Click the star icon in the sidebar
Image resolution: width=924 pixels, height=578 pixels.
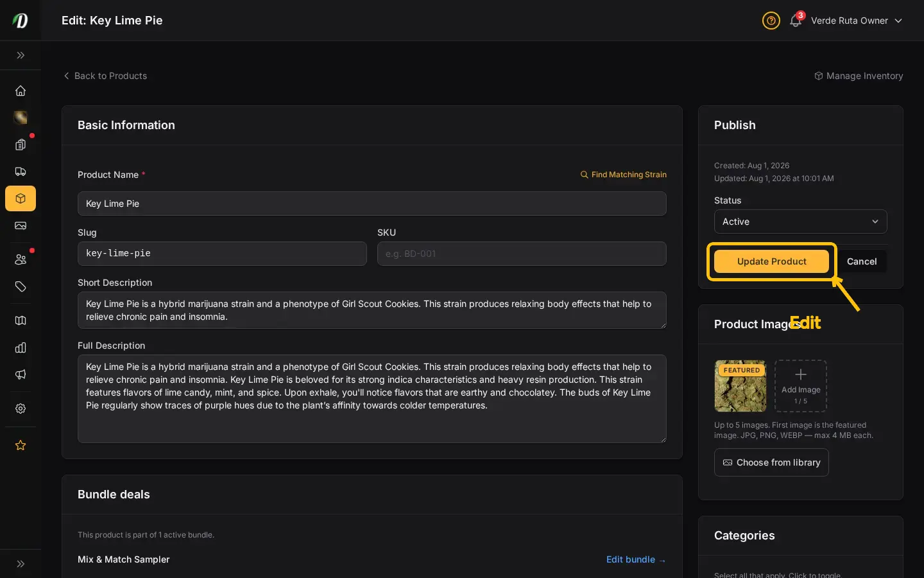21,445
